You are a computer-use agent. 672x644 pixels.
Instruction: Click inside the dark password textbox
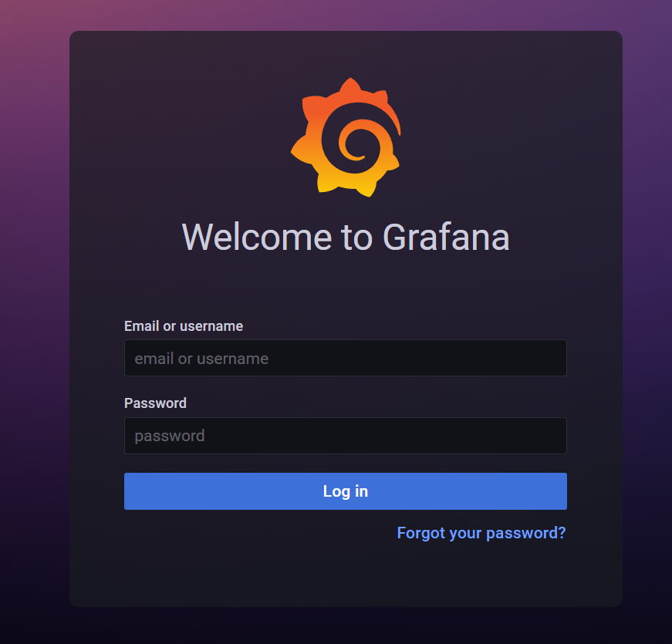click(x=346, y=436)
